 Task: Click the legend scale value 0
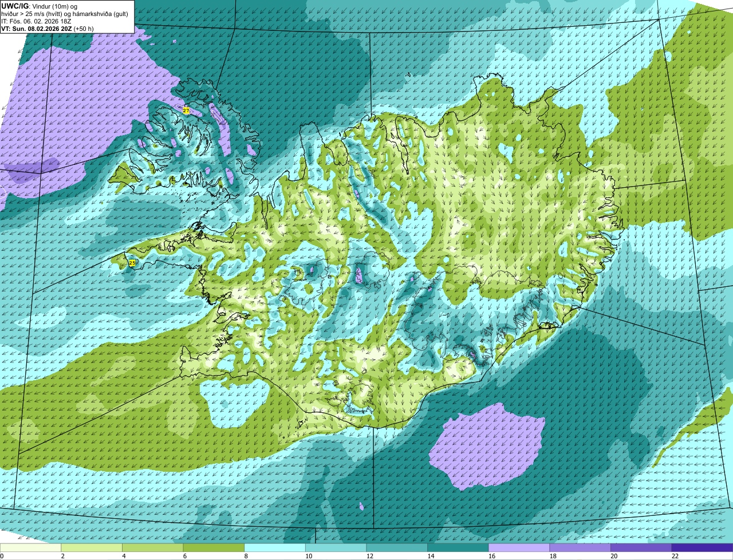(x=2, y=556)
